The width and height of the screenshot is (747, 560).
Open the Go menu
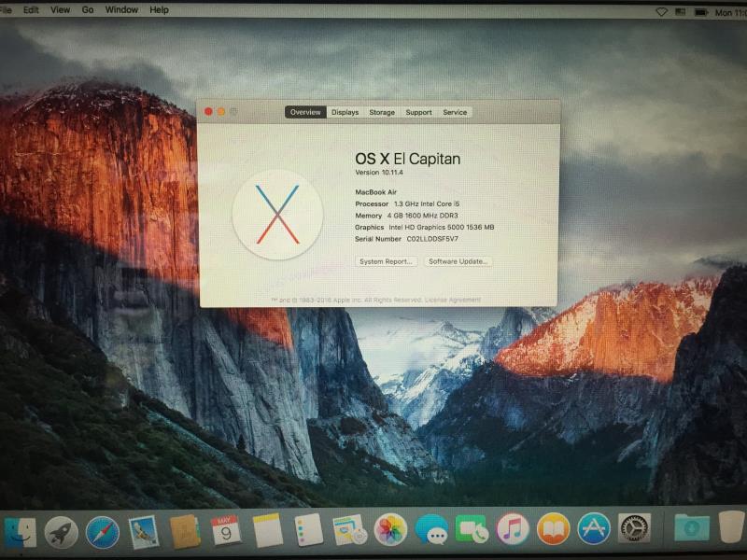88,9
